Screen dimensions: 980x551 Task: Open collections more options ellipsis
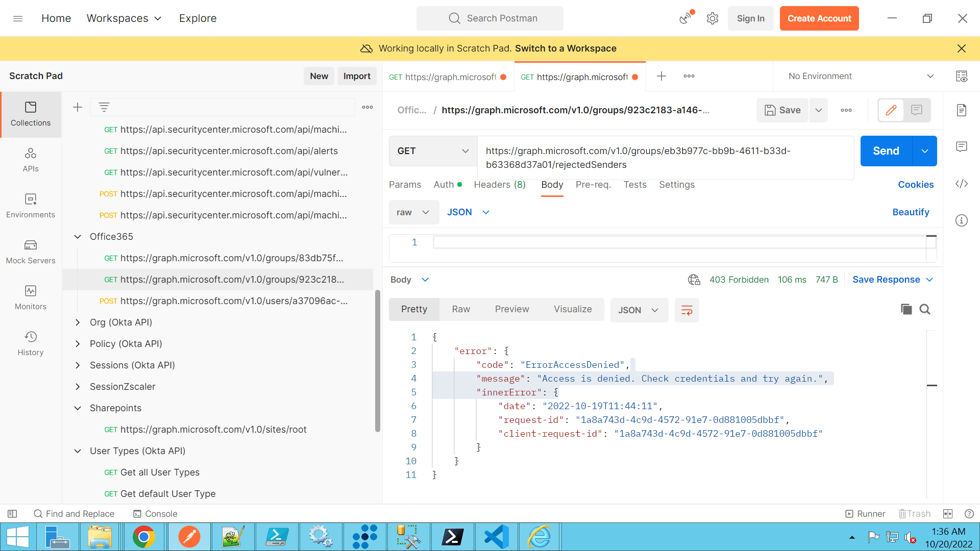pyautogui.click(x=367, y=107)
